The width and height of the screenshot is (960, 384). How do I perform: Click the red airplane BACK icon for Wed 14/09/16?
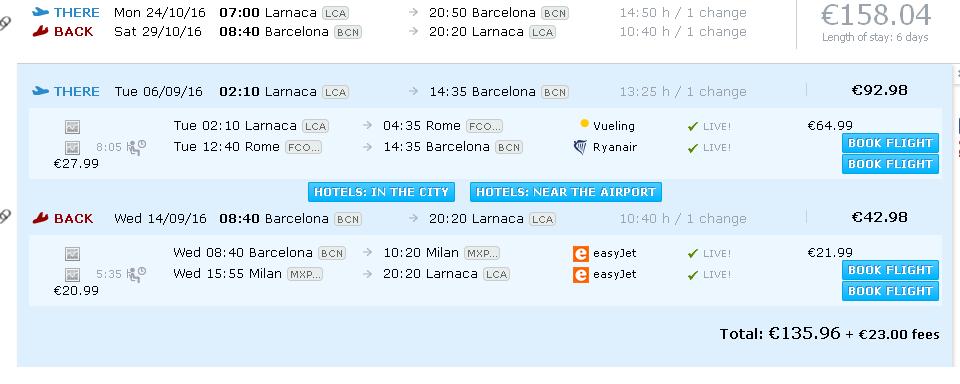[40, 218]
